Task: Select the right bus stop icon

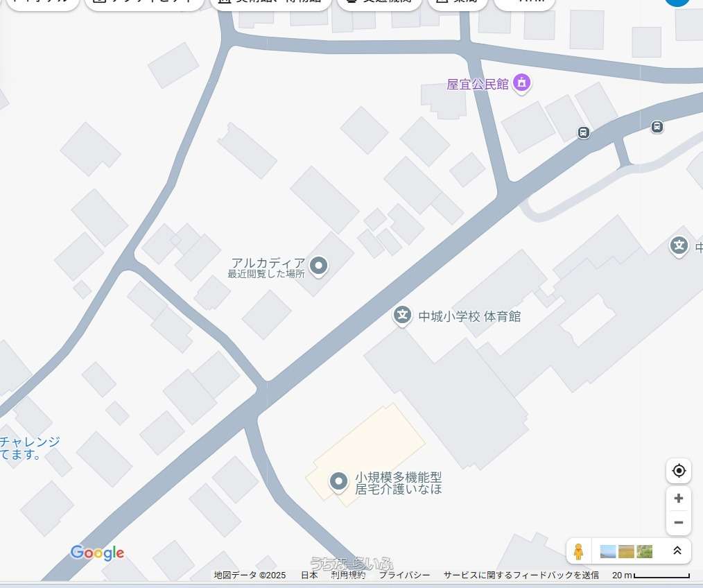Action: coord(657,127)
